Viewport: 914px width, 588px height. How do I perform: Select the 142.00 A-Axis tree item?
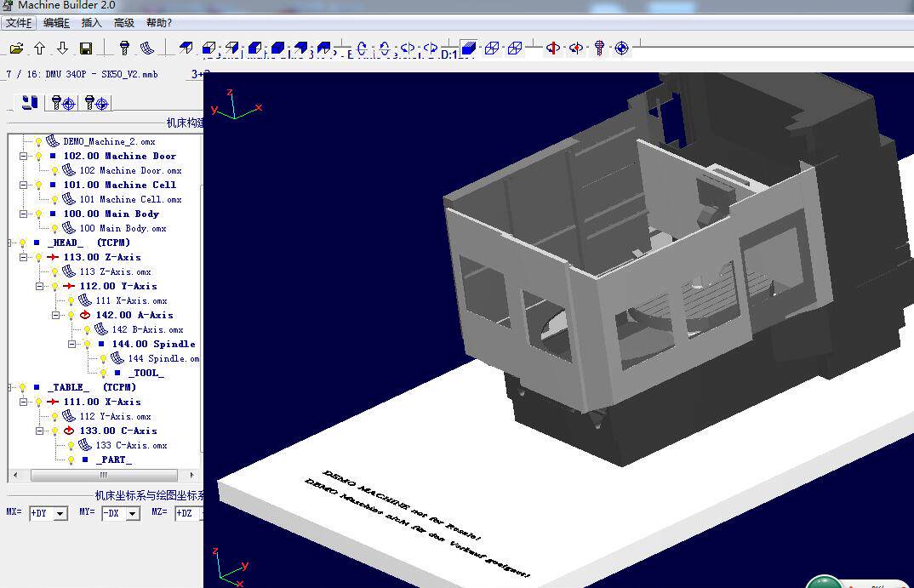(x=134, y=315)
